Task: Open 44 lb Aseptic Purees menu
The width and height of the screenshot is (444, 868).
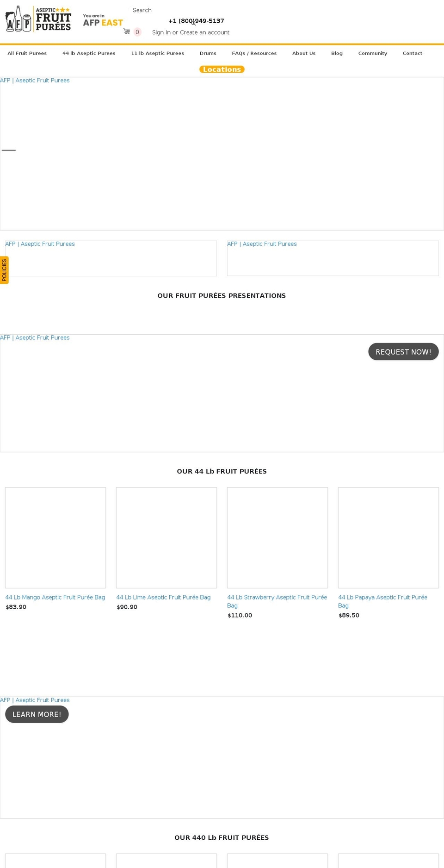Action: click(x=89, y=53)
